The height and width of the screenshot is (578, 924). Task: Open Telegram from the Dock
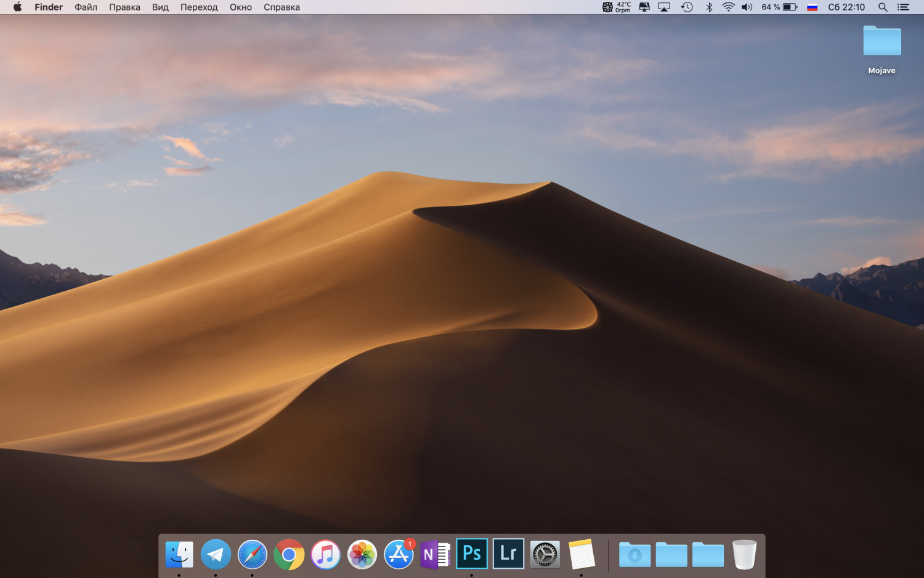216,554
